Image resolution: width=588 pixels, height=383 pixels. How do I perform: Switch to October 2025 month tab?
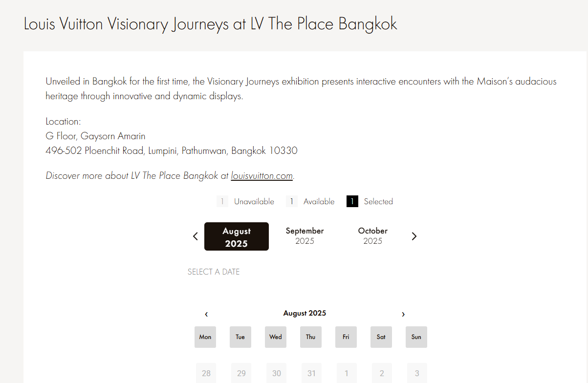coord(372,236)
